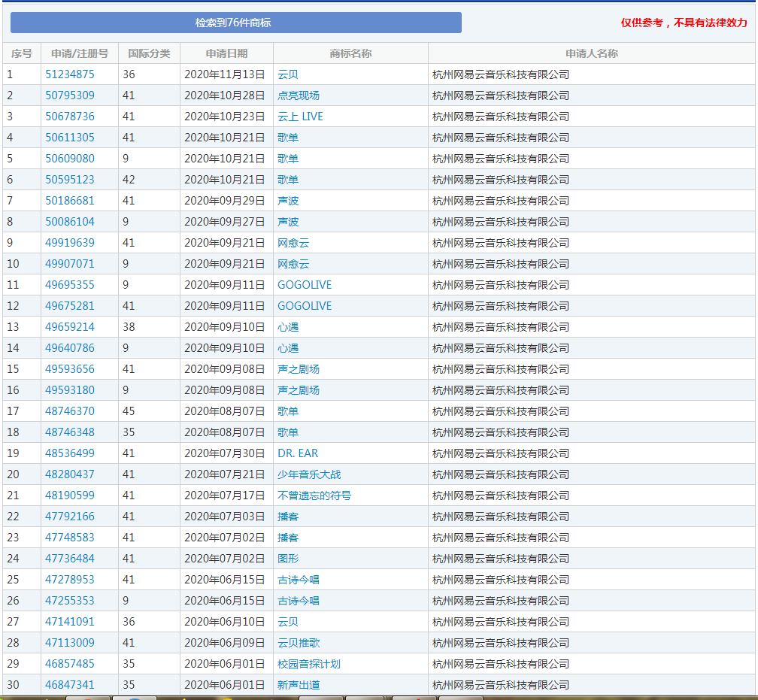Open registration number 51234875
This screenshot has width=758, height=700.
click(70, 74)
